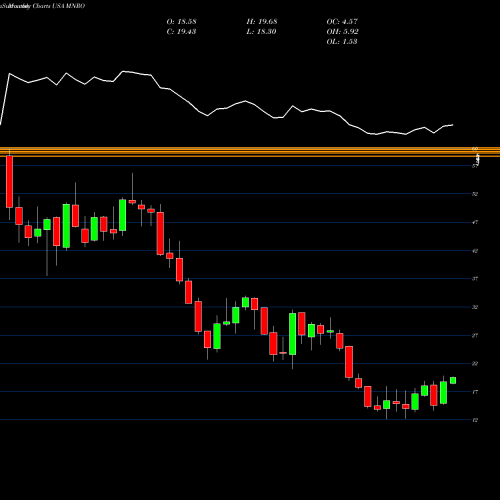Click the 'OC: 4.57' readout
This screenshot has height=500, width=500.
point(342,22)
